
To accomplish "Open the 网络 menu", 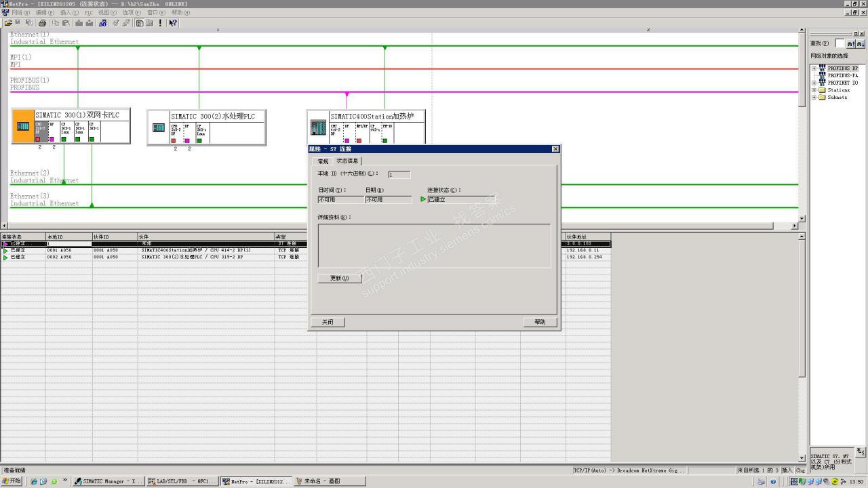I will (x=20, y=12).
